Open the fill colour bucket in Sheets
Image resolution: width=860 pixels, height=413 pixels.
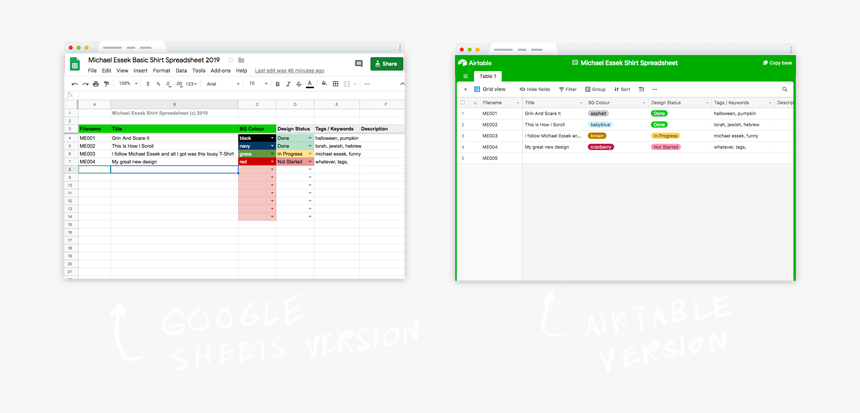[324, 84]
